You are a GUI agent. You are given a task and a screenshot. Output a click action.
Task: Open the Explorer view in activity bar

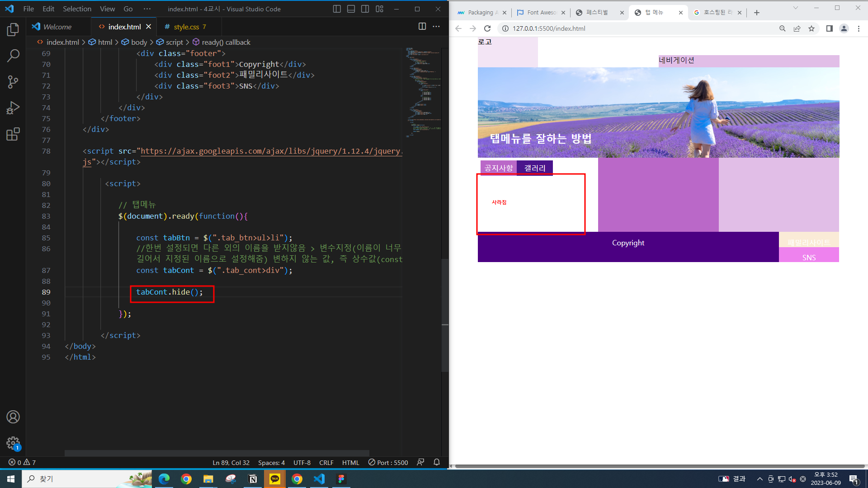[13, 30]
